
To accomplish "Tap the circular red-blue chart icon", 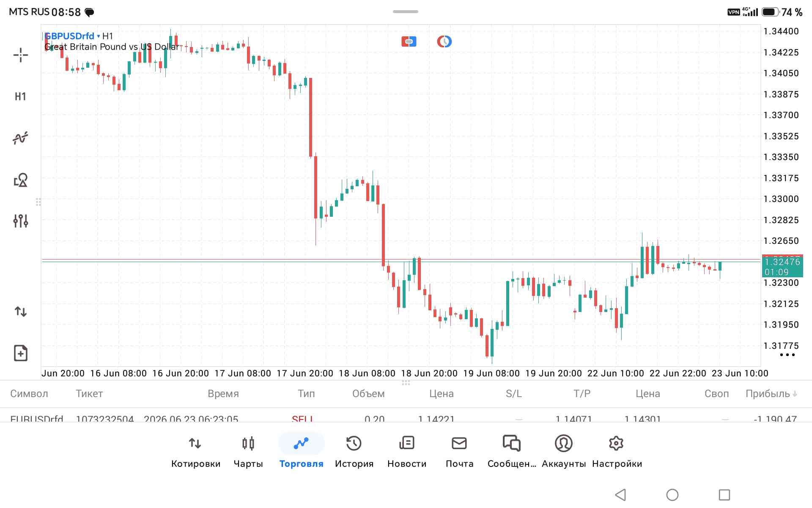I will click(444, 41).
